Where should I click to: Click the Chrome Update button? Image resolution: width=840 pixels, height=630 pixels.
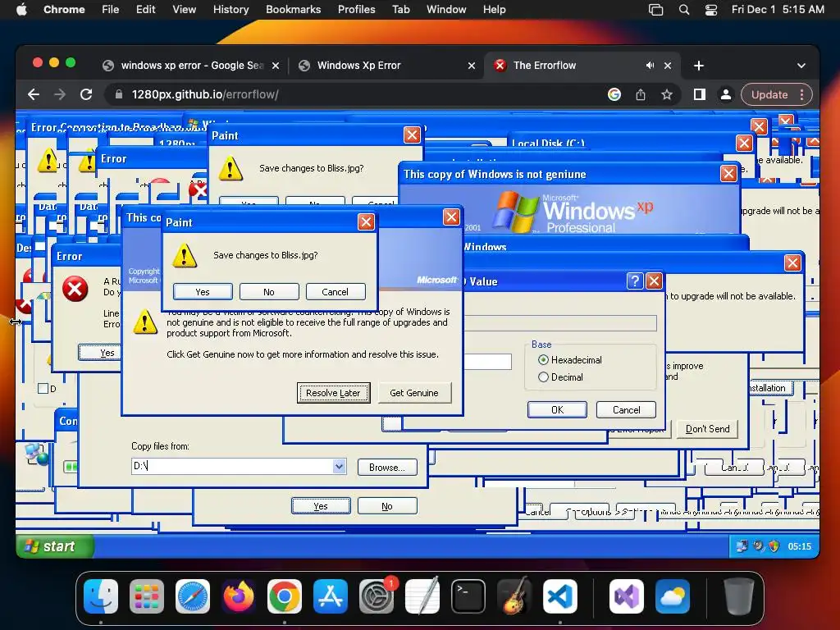click(x=769, y=95)
